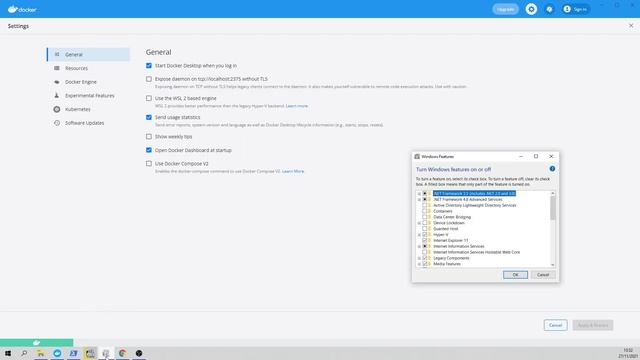Click the taskbar clock and date
640x360 pixels.
coord(628,353)
